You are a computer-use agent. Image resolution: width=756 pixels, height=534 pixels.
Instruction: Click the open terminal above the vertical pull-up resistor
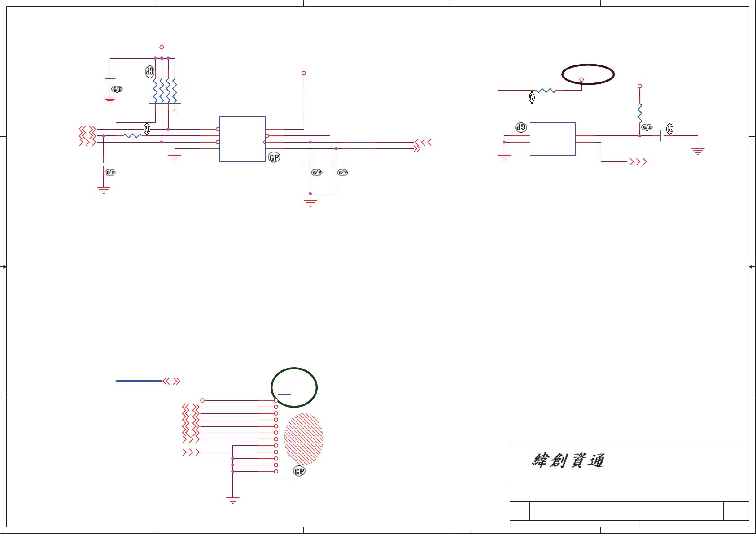[640, 86]
